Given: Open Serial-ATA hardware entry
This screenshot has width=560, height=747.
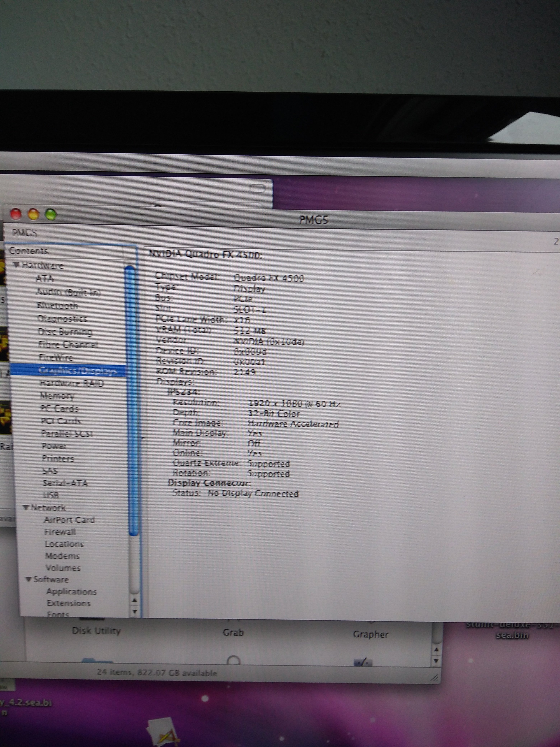Looking at the screenshot, I should [65, 483].
